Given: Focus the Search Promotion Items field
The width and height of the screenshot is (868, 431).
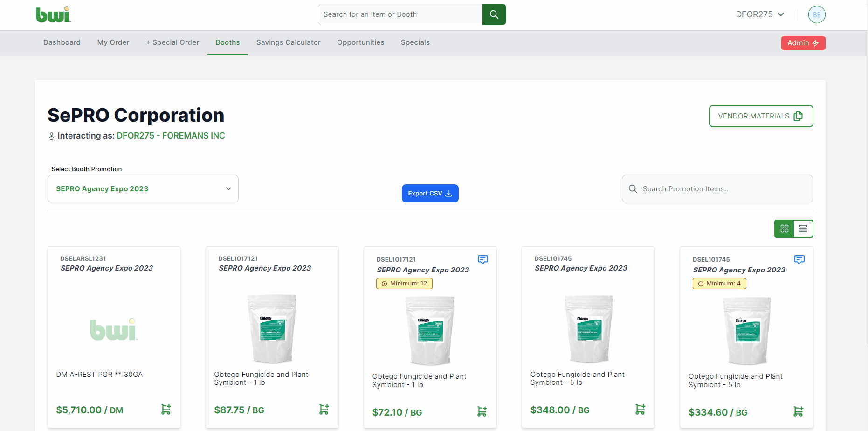Looking at the screenshot, I should point(723,189).
